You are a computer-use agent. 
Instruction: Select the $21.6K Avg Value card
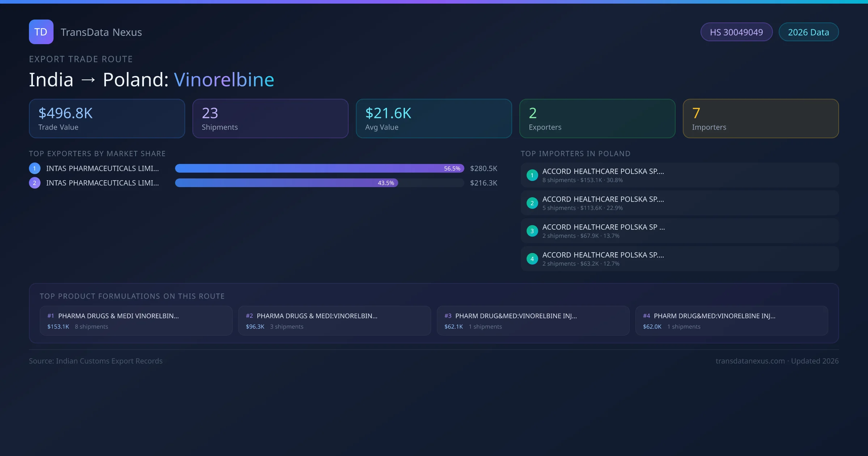[x=434, y=118]
